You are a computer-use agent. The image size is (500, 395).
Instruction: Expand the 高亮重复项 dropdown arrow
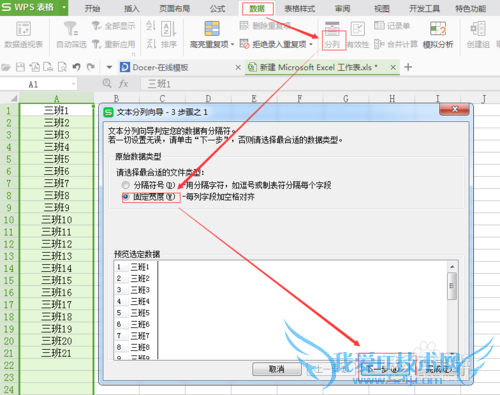(232, 44)
